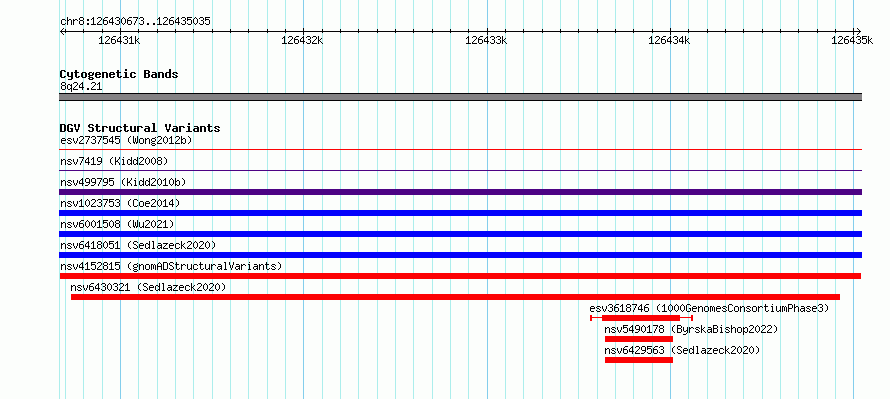Click the thin purple bar under nsv7419
The image size is (890, 399).
point(460,171)
